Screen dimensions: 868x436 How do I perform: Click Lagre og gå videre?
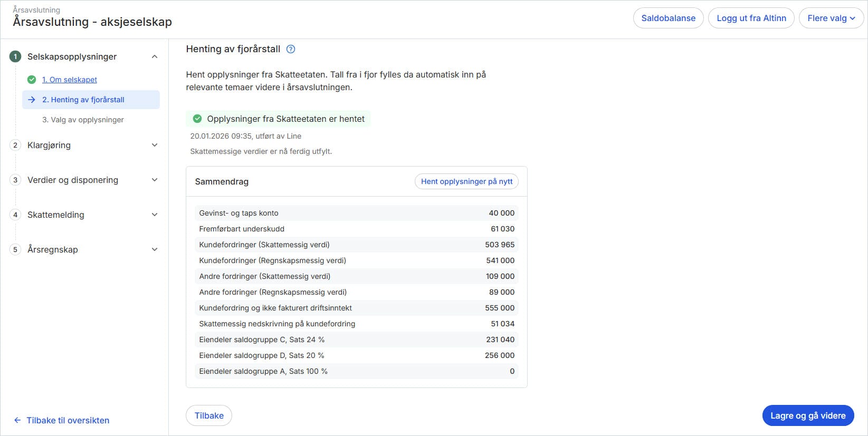[x=807, y=415]
